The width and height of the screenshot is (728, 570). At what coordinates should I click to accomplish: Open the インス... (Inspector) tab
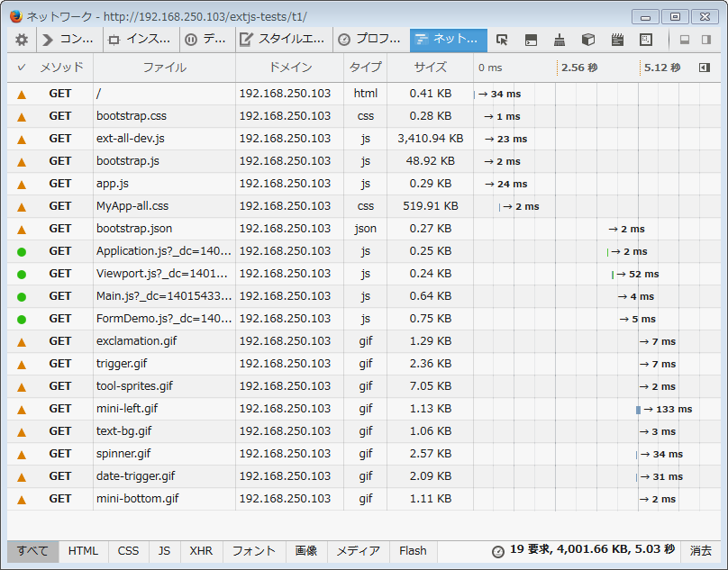(x=141, y=40)
